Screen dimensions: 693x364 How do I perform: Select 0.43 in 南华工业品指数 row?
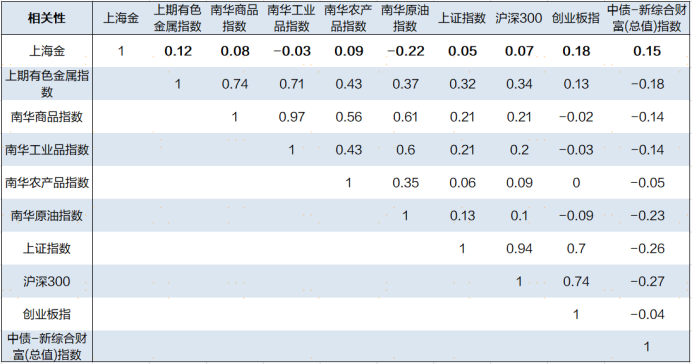coord(348,150)
